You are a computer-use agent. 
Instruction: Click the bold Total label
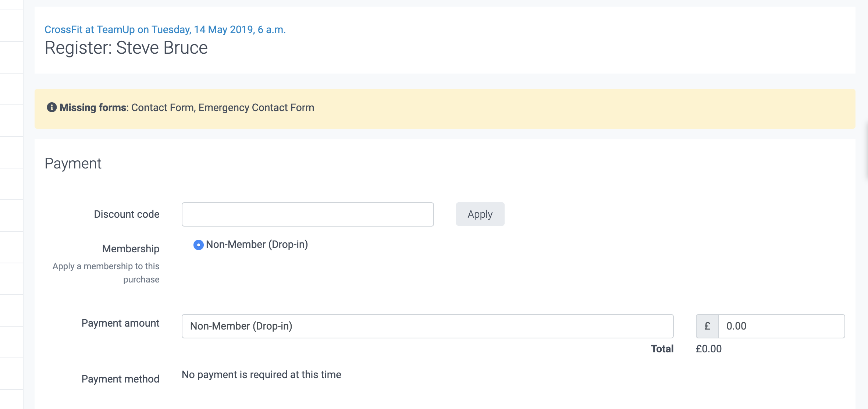pyautogui.click(x=662, y=349)
